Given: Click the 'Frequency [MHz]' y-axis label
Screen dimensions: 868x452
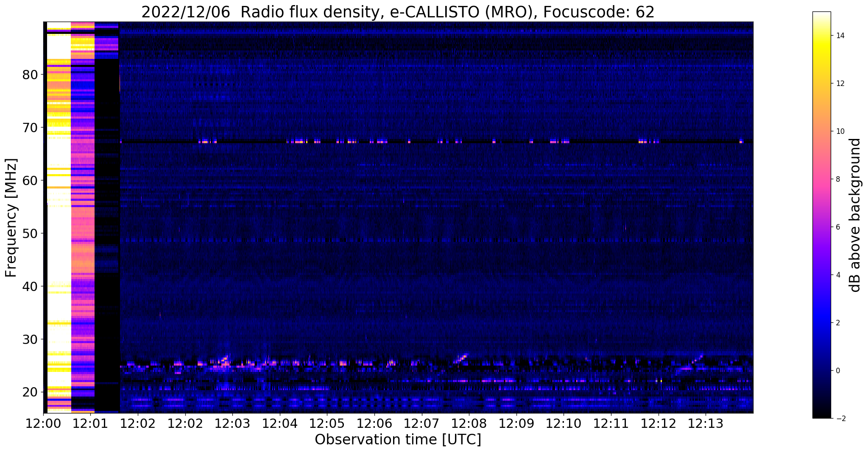Looking at the screenshot, I should [x=11, y=218].
